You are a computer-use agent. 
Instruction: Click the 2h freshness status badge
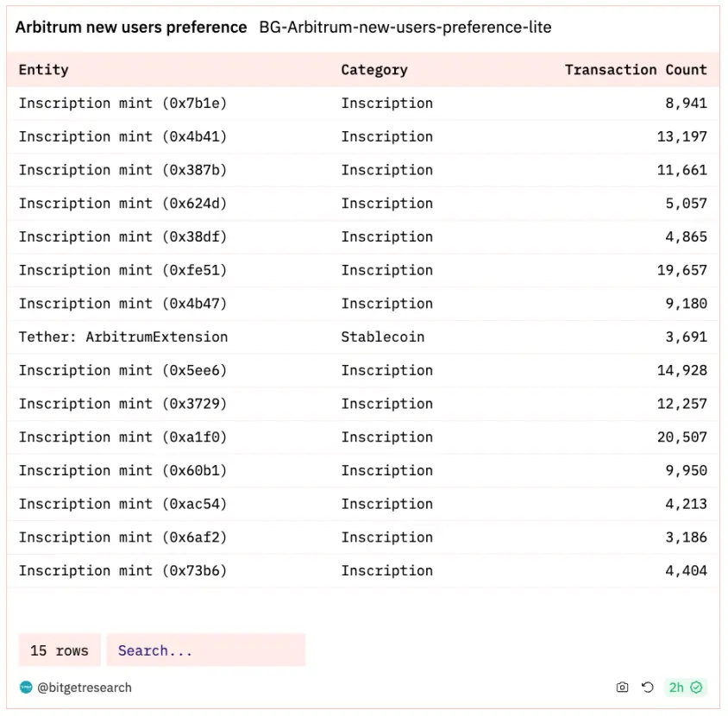[686, 688]
